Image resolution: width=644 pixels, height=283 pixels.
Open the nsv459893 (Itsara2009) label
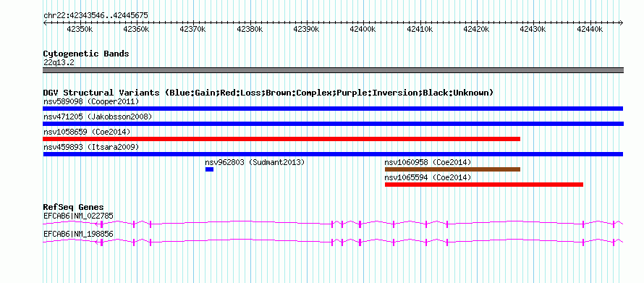click(91, 147)
